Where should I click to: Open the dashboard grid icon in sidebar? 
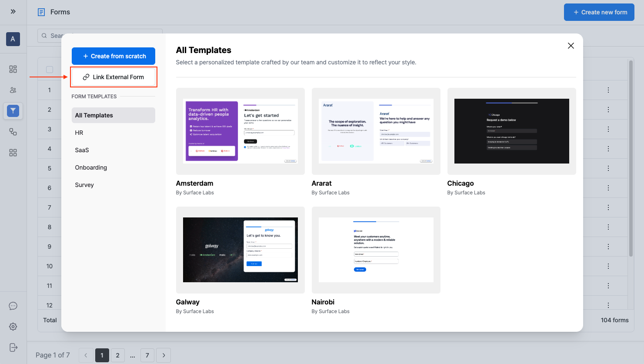point(13,69)
